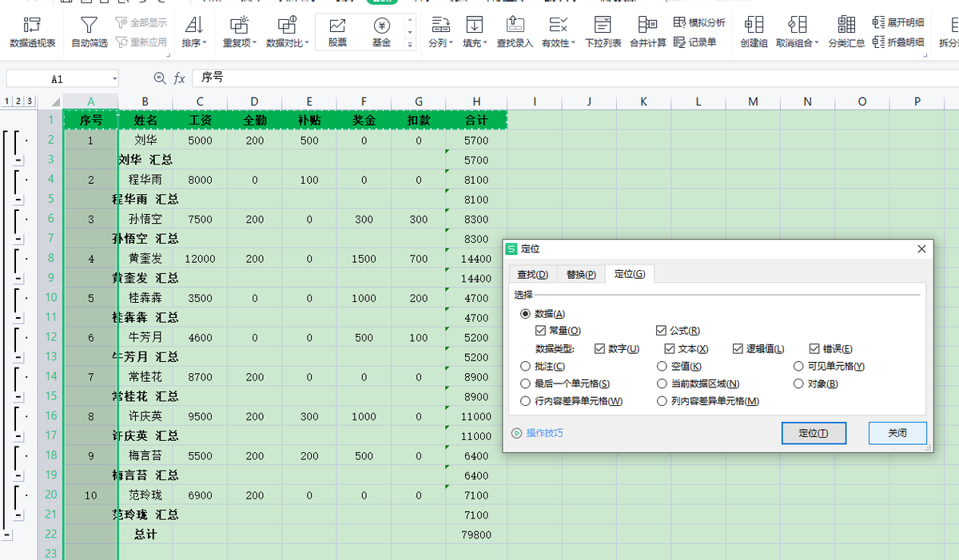Image resolution: width=959 pixels, height=560 pixels.
Task: Click the fx insert function icon
Action: pyautogui.click(x=180, y=78)
